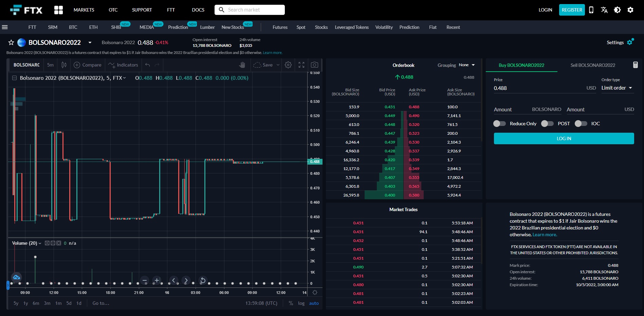The image size is (644, 316).
Task: Zoom out the chart with minus button
Action: pyautogui.click(x=145, y=280)
